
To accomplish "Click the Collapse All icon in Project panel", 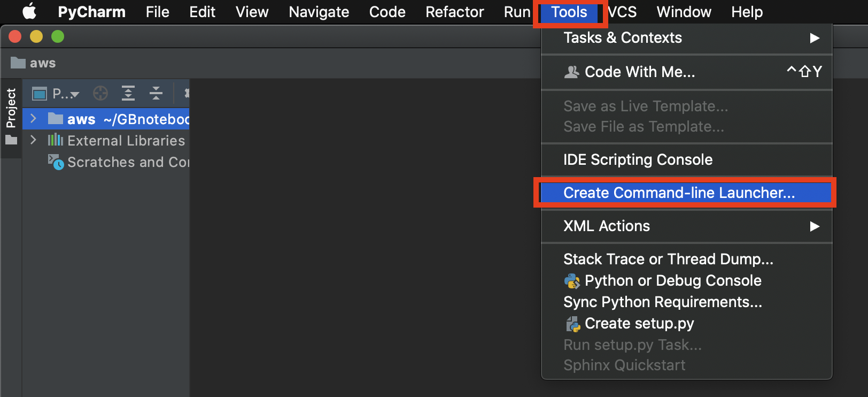I will point(156,94).
